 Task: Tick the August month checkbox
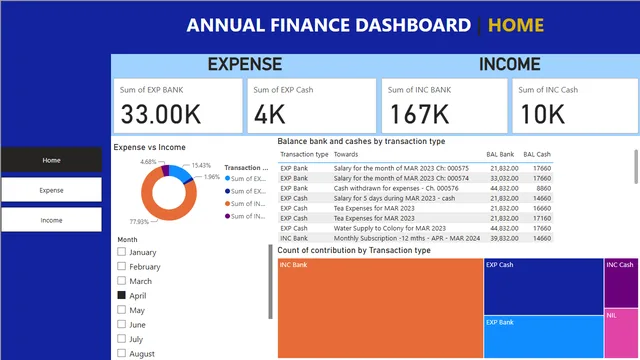click(x=121, y=353)
